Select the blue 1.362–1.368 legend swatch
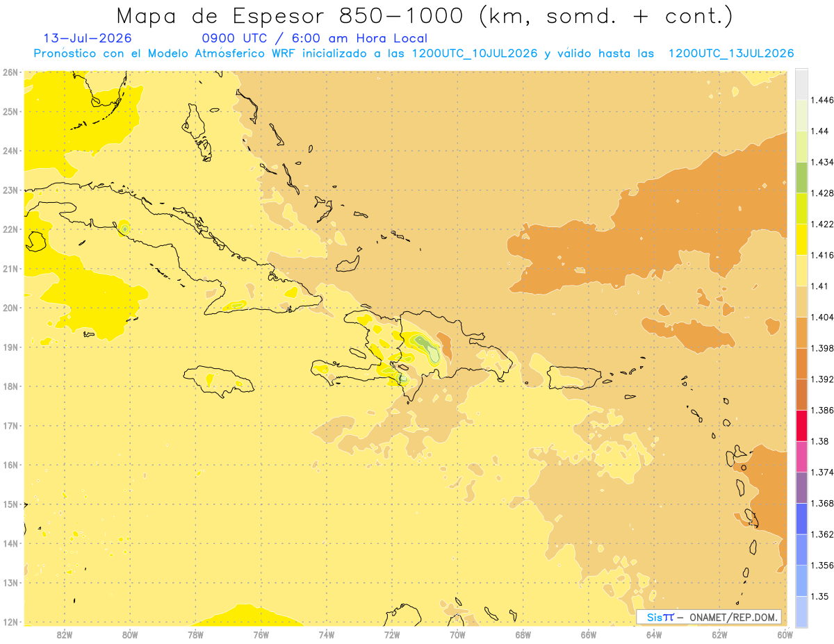The image size is (834, 644). click(801, 519)
